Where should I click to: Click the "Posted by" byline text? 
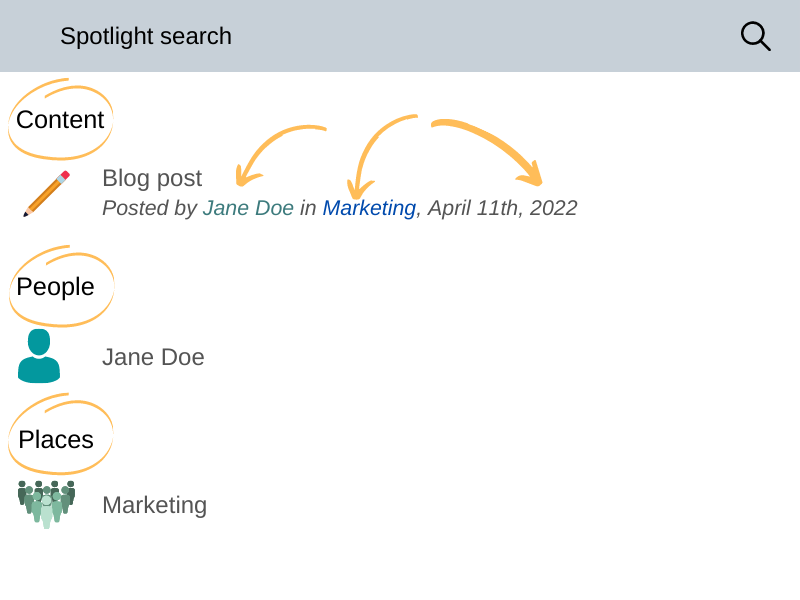click(x=149, y=208)
